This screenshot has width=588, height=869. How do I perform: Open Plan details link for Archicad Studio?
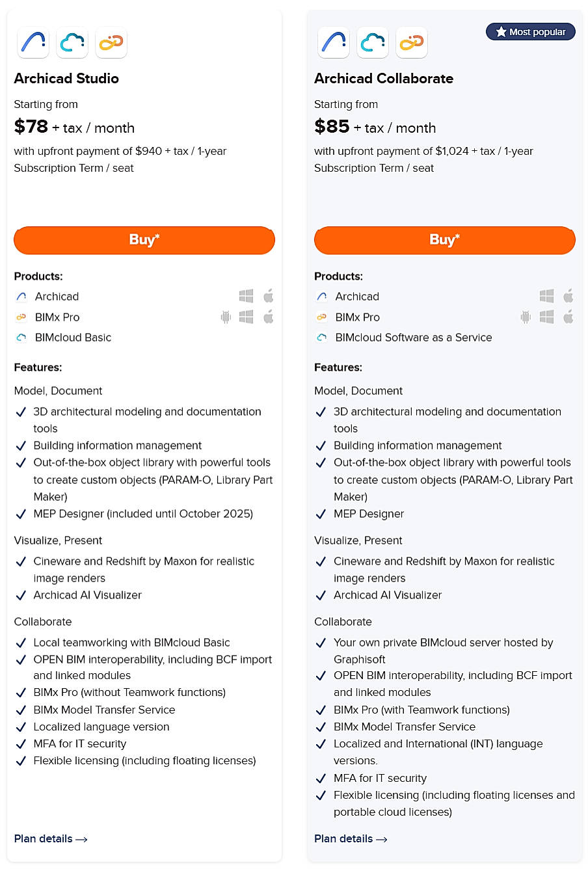[x=51, y=839]
